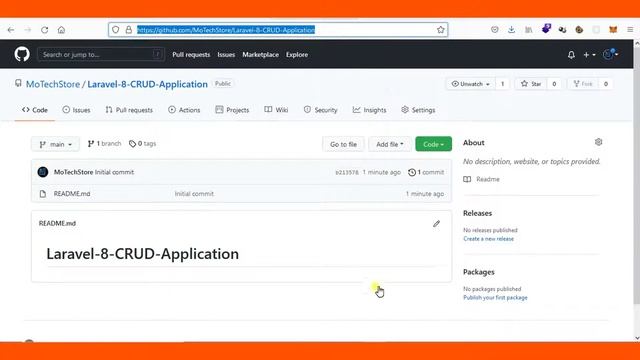Viewport: 640px width, 360px height.
Task: Click the browser URL address bar
Action: (x=278, y=30)
